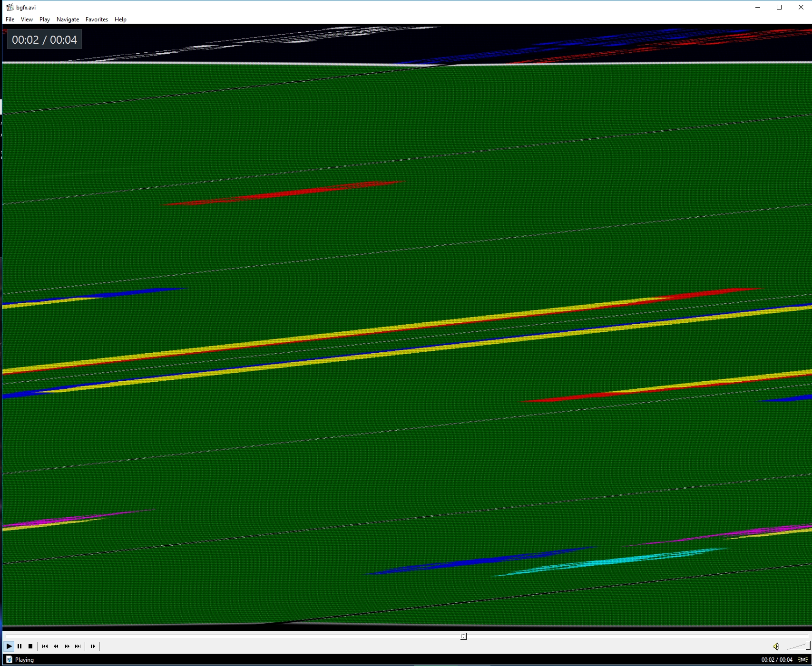Mute audio using the yellow speaker icon
This screenshot has height=666, width=812.
tap(776, 646)
